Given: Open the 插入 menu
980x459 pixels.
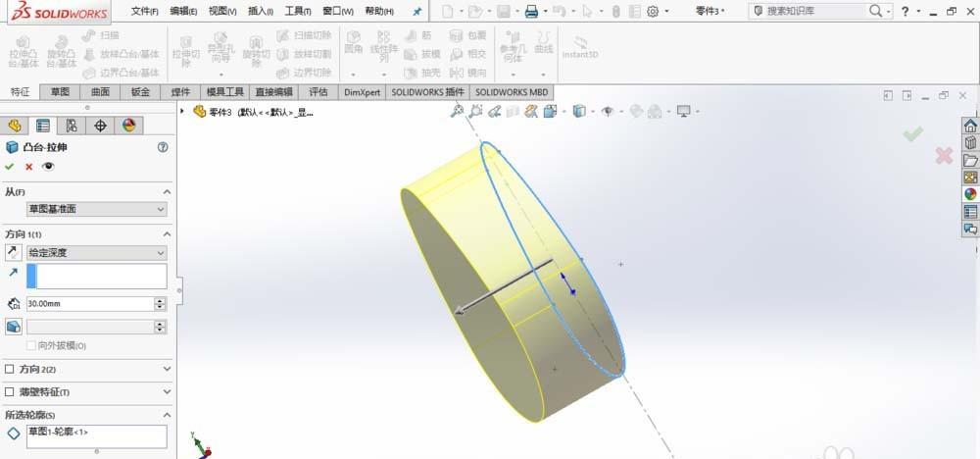Looking at the screenshot, I should [261, 11].
